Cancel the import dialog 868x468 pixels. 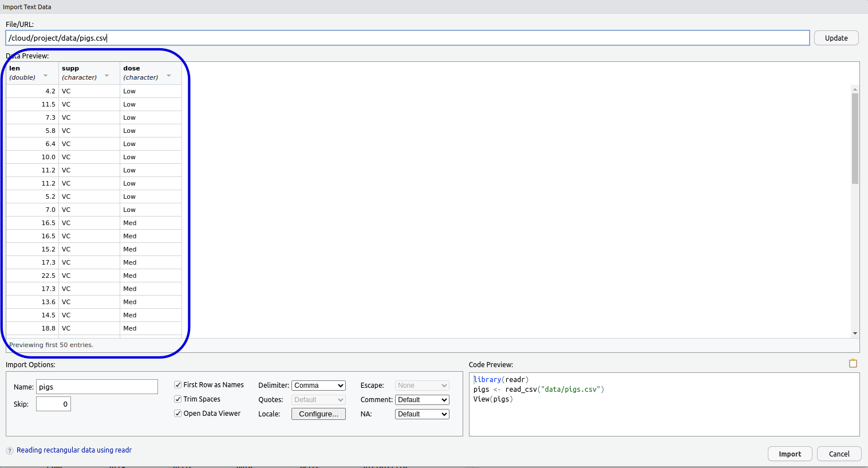tap(839, 454)
